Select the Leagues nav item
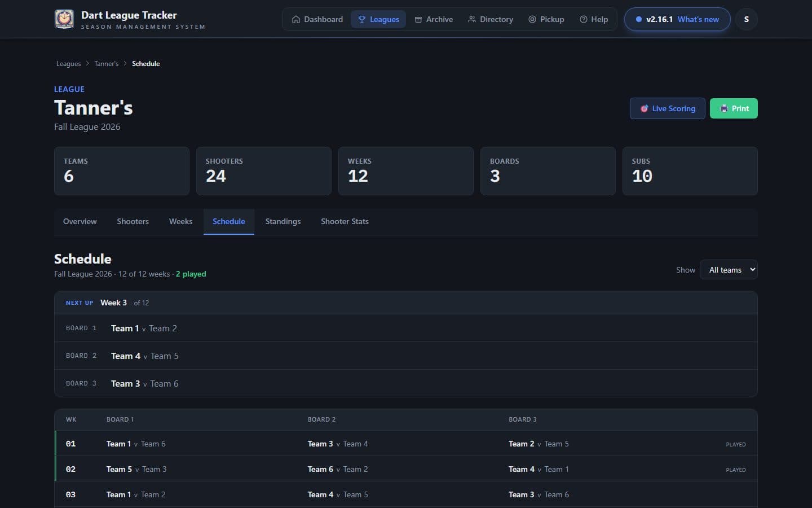The height and width of the screenshot is (508, 812). (378, 19)
